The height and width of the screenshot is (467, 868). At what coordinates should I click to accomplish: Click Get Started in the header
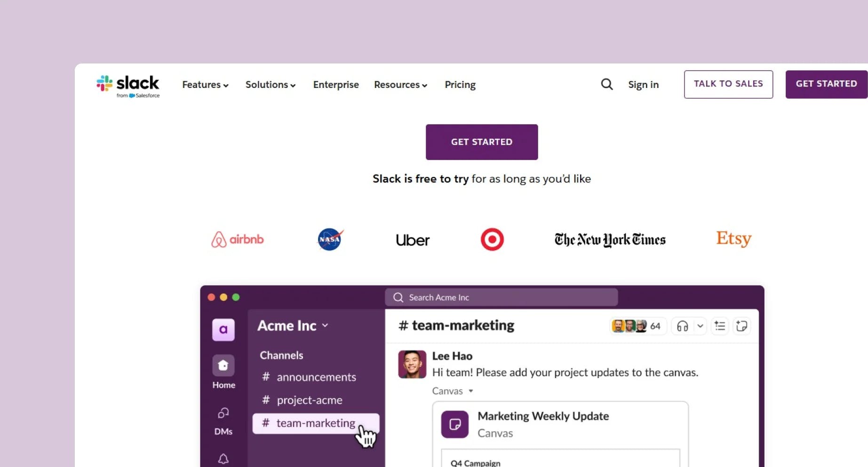(826, 84)
